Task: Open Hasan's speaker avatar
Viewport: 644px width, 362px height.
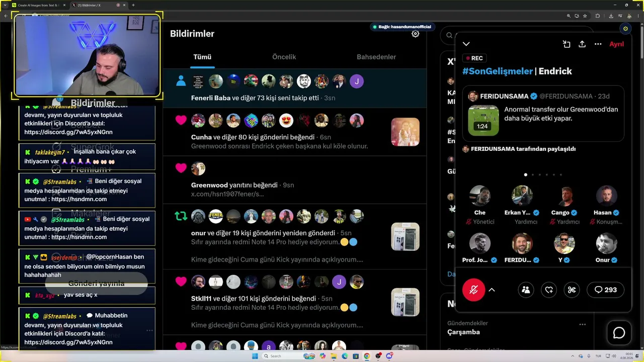Action: (x=606, y=196)
